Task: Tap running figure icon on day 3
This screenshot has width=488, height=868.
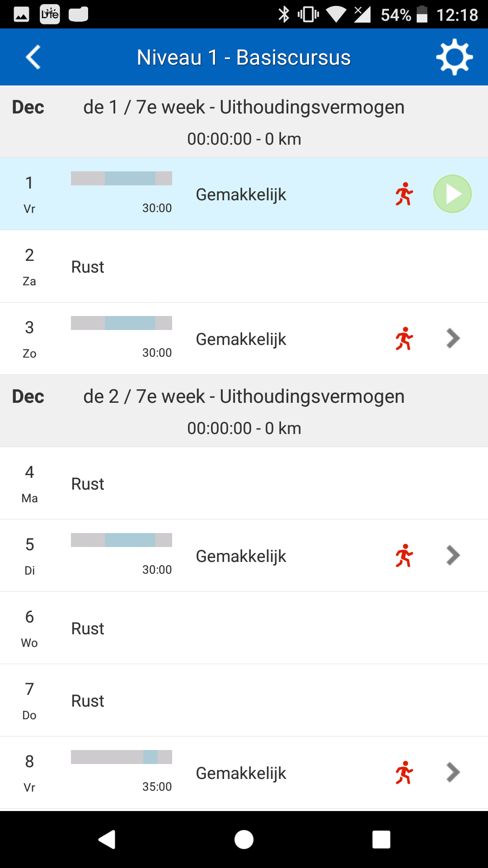Action: [404, 339]
